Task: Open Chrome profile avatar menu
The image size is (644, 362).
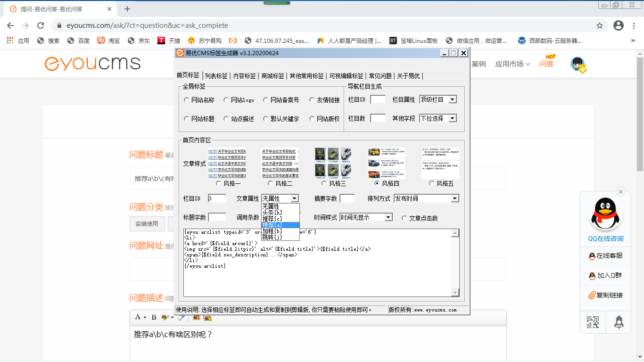Action: coord(619,25)
